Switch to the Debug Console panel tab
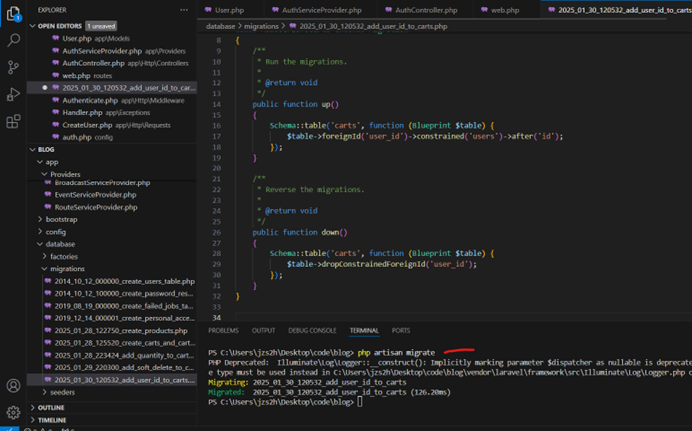692x431 pixels. (x=312, y=330)
